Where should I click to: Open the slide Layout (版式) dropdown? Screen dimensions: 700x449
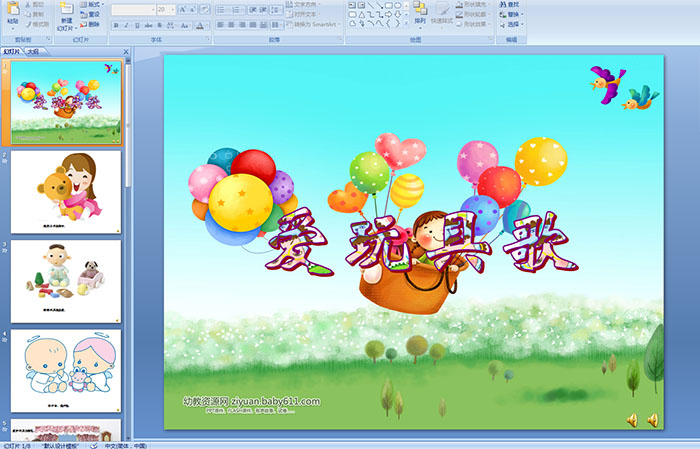92,4
